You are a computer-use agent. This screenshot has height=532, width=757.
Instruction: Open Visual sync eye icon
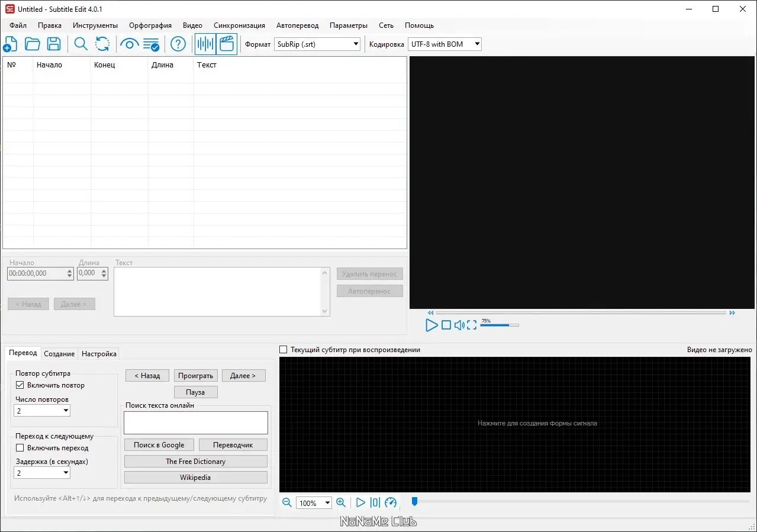click(130, 44)
